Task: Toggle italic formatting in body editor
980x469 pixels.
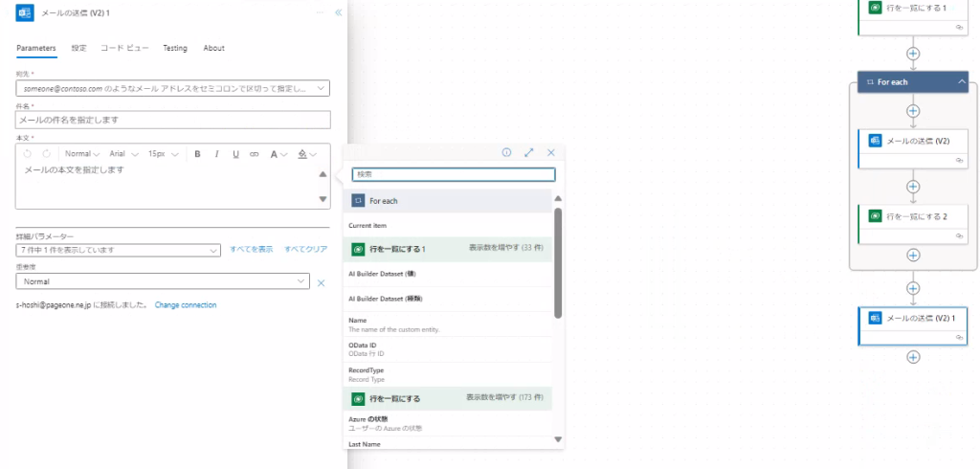Action: pos(217,154)
